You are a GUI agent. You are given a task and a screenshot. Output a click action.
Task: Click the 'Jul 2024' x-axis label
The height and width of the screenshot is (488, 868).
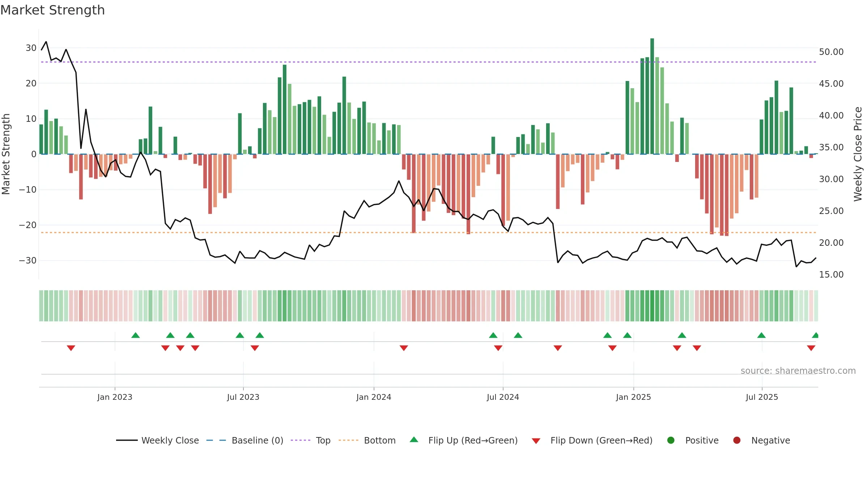pos(503,397)
